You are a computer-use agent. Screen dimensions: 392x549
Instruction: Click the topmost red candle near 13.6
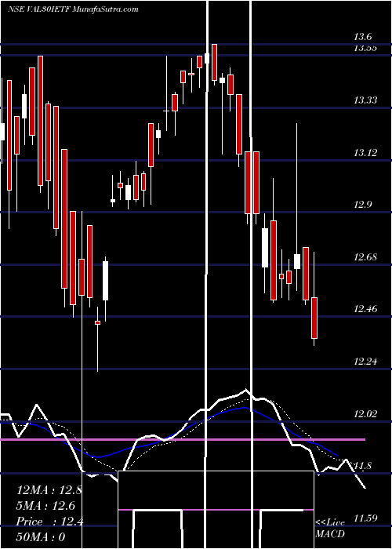pos(214,62)
